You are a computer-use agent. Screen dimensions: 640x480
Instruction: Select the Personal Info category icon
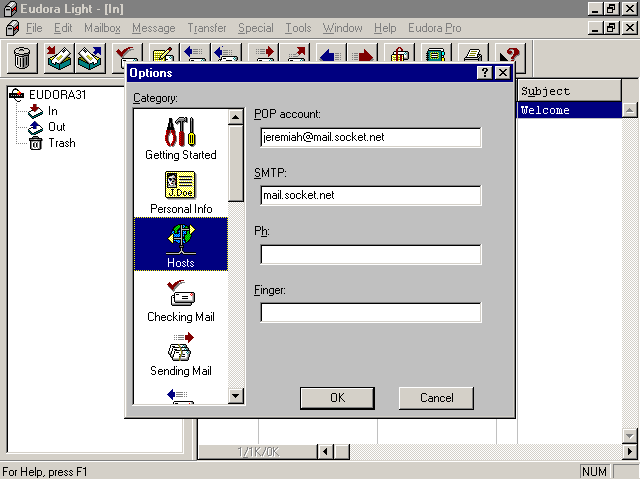tap(181, 193)
